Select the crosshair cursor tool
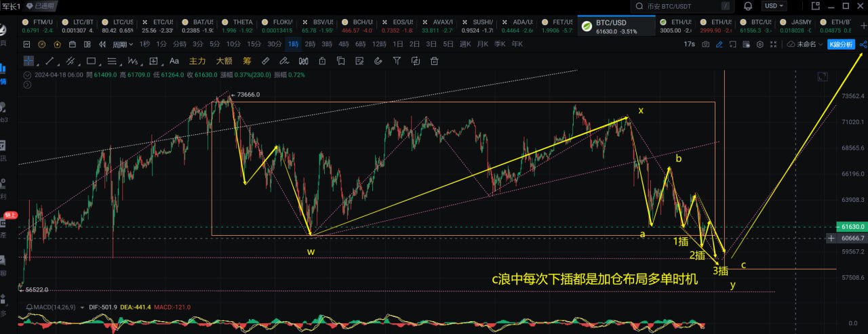The height and width of the screenshot is (334, 868). pyautogui.click(x=29, y=60)
